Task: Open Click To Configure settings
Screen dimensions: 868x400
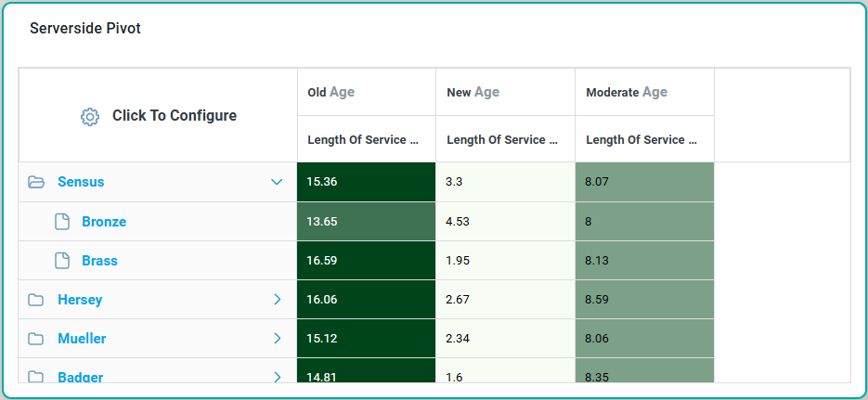Action: (174, 116)
